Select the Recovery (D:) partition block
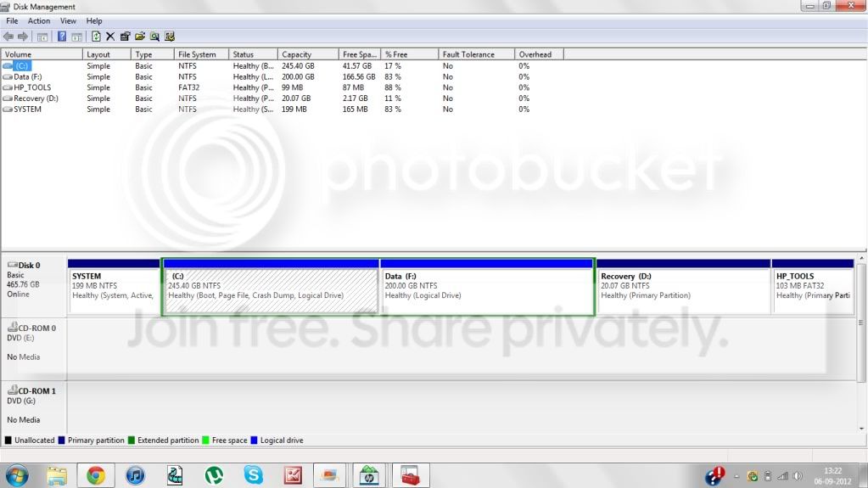The image size is (868, 488). [x=684, y=286]
